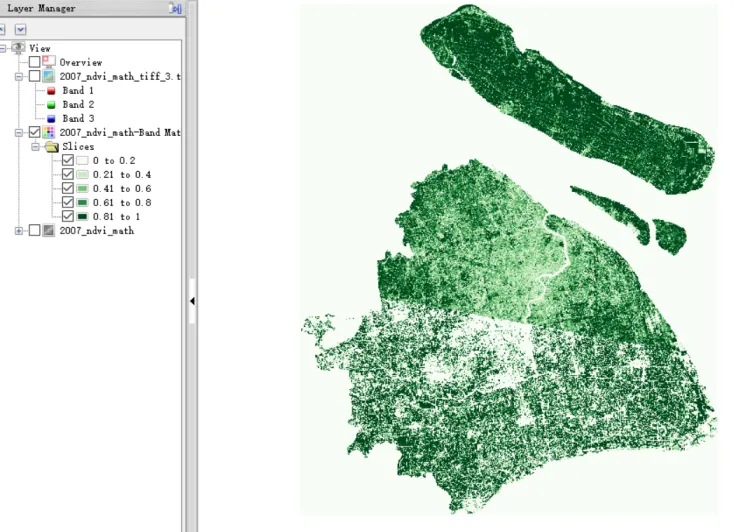The height and width of the screenshot is (532, 750).
Task: Select the red Band 1 icon
Action: point(50,90)
